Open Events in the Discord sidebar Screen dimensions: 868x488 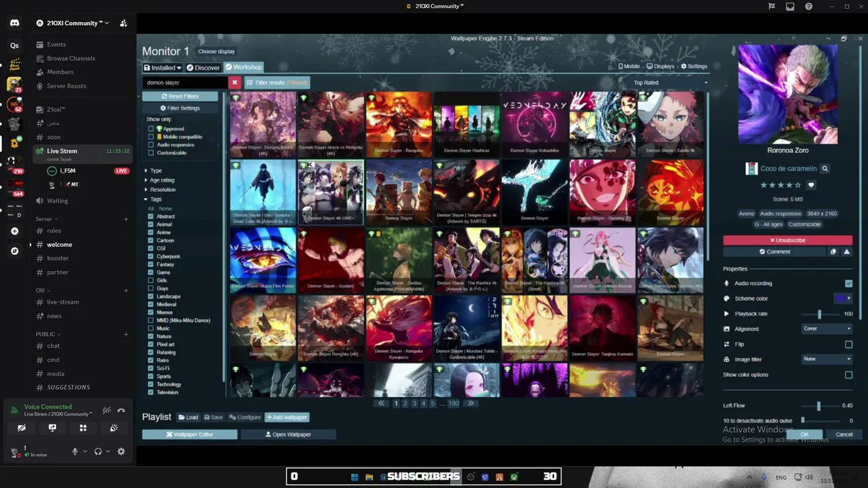pyautogui.click(x=56, y=45)
